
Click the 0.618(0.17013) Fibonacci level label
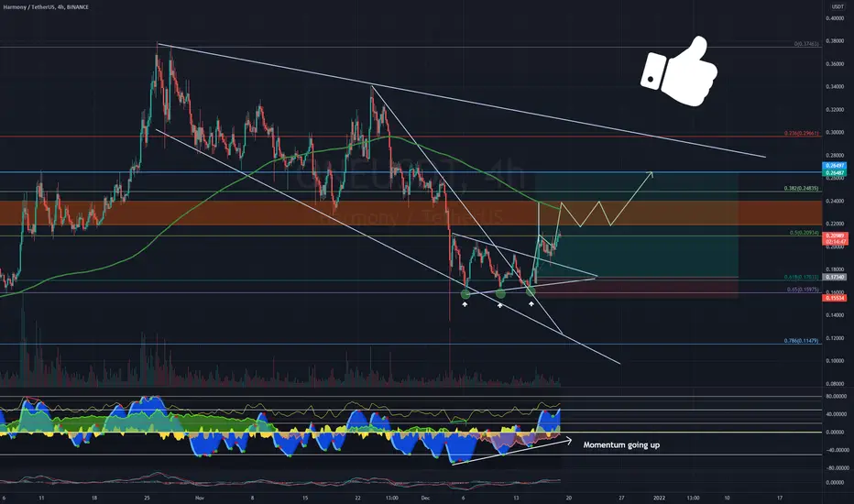click(x=801, y=277)
